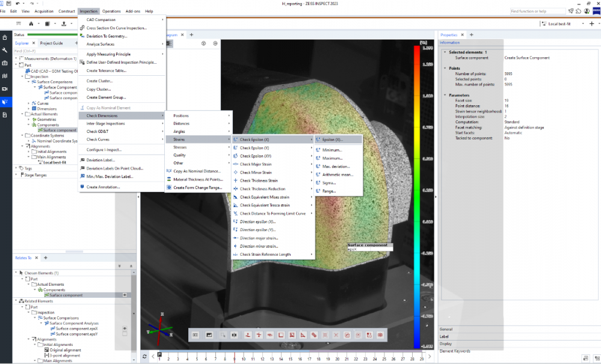Click Epsilon (X)... in the submenu

[x=332, y=140]
